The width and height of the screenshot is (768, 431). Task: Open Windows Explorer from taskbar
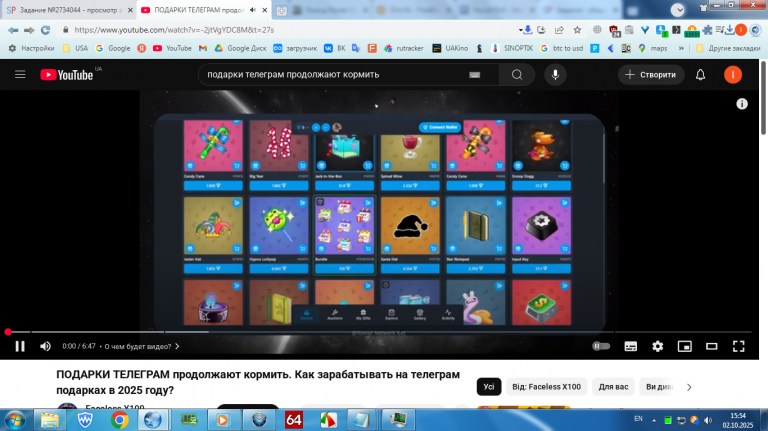tap(49, 420)
